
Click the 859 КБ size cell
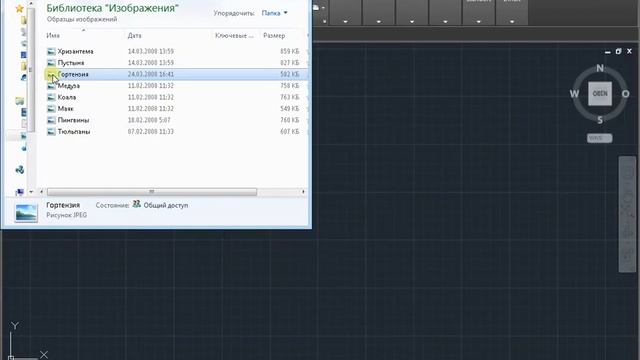[289, 51]
